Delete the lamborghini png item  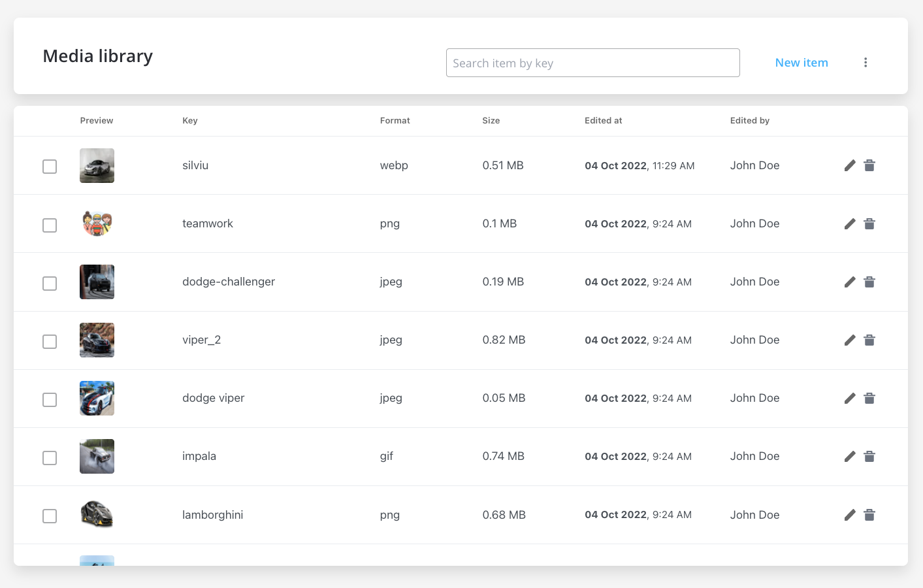click(x=869, y=515)
